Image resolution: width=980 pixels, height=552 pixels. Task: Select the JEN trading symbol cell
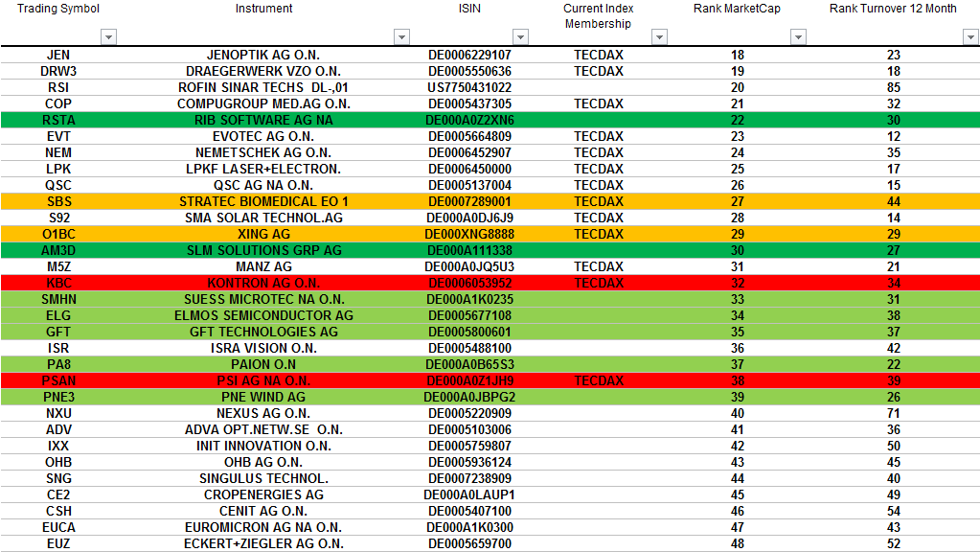click(x=58, y=55)
